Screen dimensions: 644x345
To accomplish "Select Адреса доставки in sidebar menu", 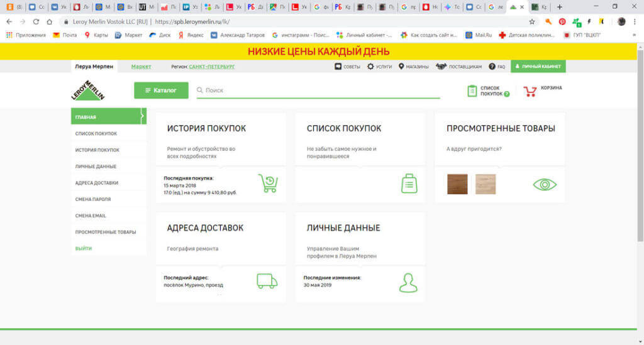I will (96, 183).
